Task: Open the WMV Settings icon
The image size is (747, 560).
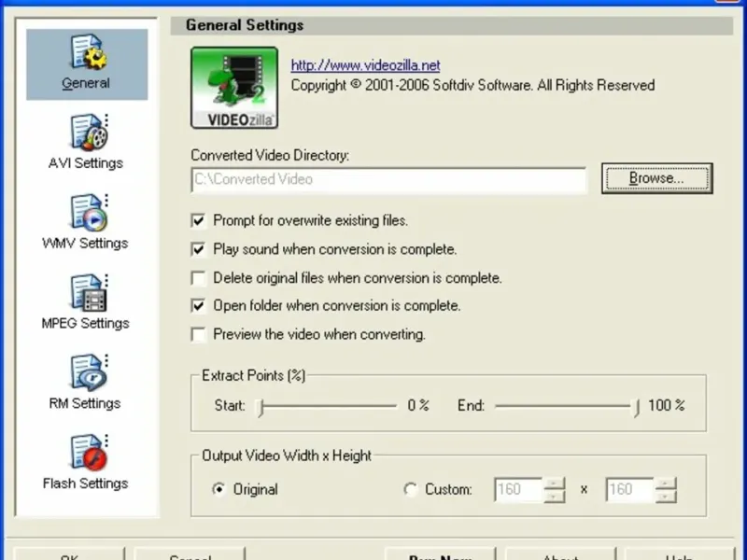Action: (x=86, y=222)
